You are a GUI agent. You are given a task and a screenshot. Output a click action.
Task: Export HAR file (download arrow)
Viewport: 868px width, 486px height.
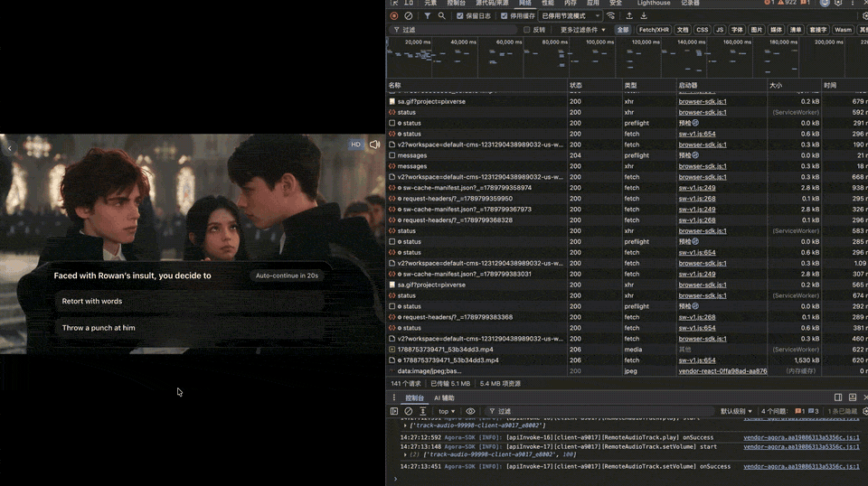(644, 16)
